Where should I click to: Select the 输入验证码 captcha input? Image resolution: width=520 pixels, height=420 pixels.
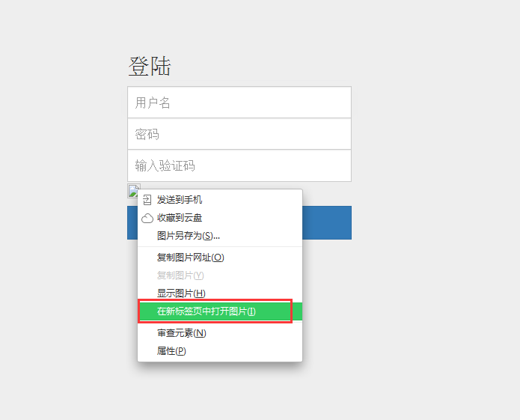(x=239, y=165)
